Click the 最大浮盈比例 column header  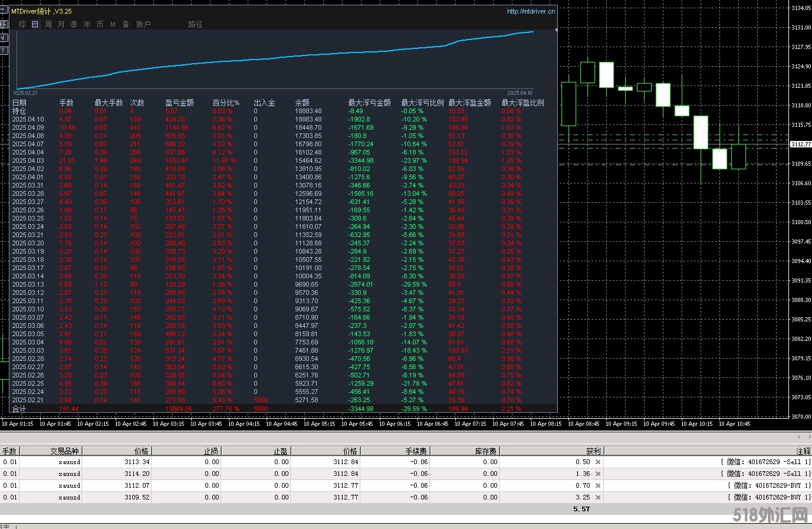point(522,103)
